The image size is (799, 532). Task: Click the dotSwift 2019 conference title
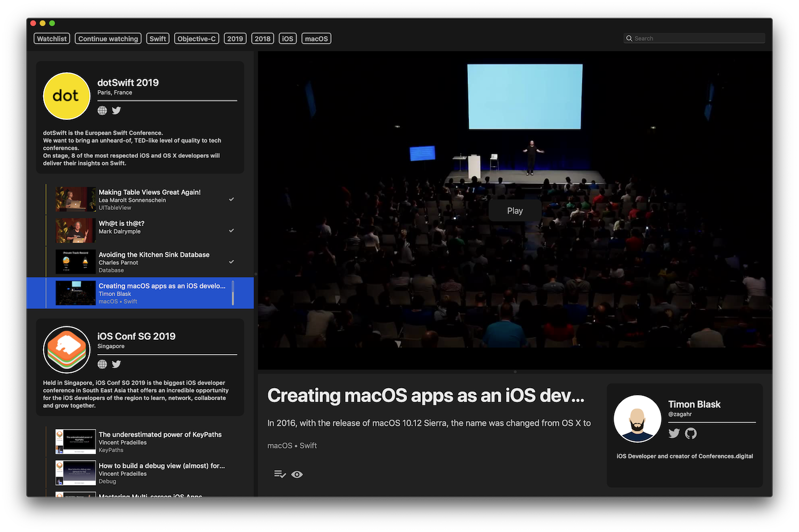128,83
